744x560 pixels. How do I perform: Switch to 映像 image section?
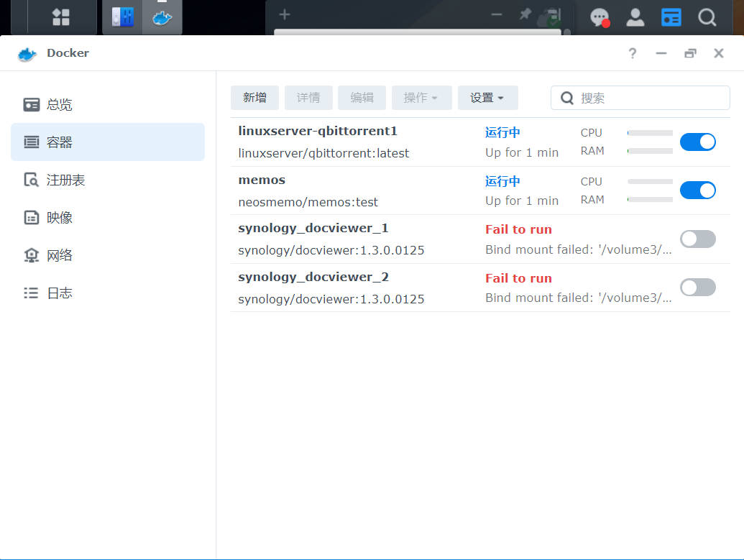108,218
